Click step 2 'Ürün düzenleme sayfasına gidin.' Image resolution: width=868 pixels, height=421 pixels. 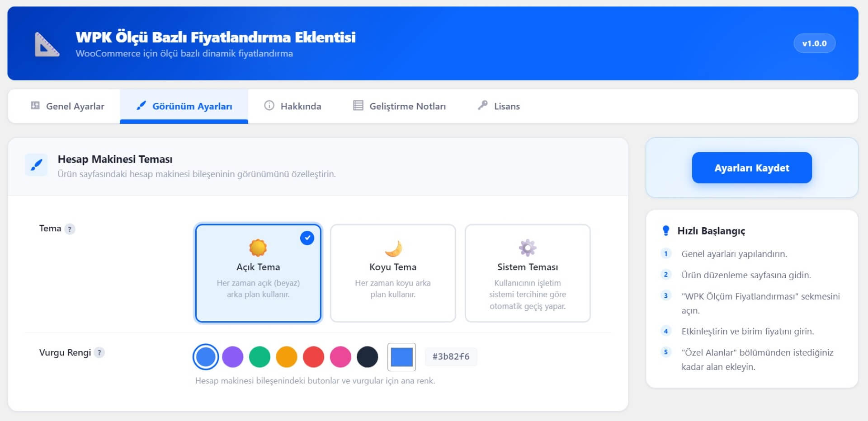tap(746, 275)
